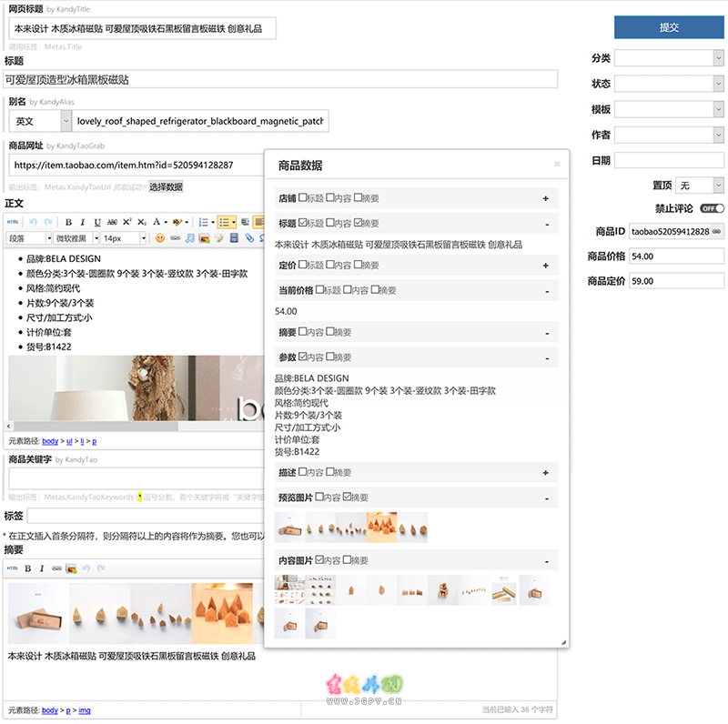Expand the 定价 section with plus
728x724 pixels.
(545, 266)
